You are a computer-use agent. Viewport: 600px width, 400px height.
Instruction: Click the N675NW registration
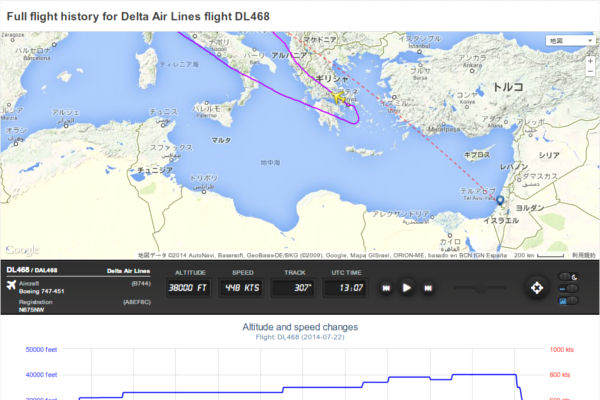[32, 310]
